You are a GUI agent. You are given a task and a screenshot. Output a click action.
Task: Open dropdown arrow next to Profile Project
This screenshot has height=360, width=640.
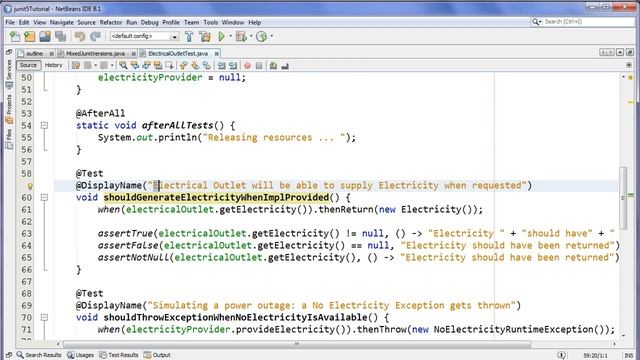271,36
